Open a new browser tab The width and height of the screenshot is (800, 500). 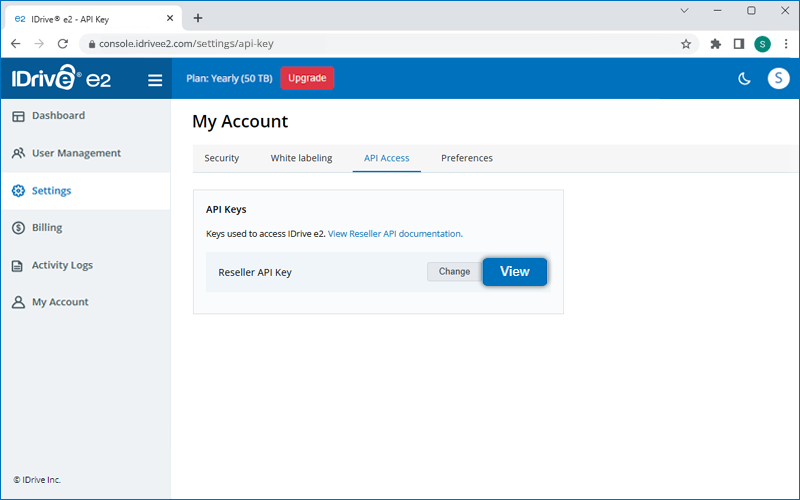(198, 18)
